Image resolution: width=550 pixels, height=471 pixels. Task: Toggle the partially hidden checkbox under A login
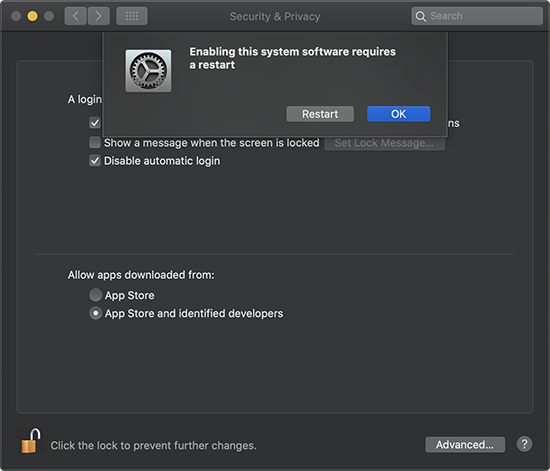click(95, 123)
